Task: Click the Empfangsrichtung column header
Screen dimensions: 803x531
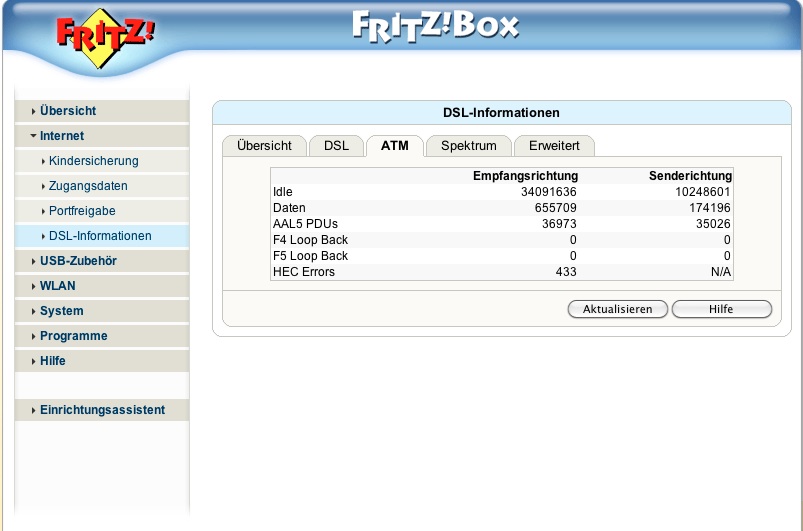Action: coord(525,176)
